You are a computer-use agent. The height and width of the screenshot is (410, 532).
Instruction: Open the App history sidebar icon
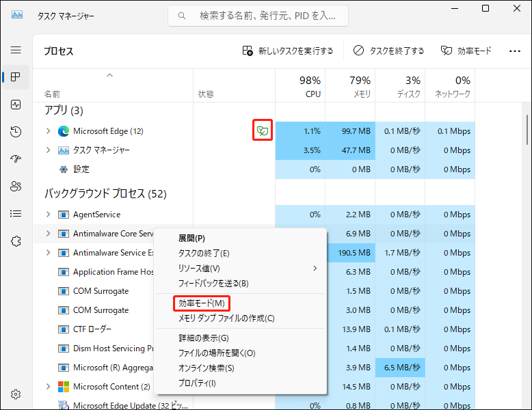click(x=16, y=132)
